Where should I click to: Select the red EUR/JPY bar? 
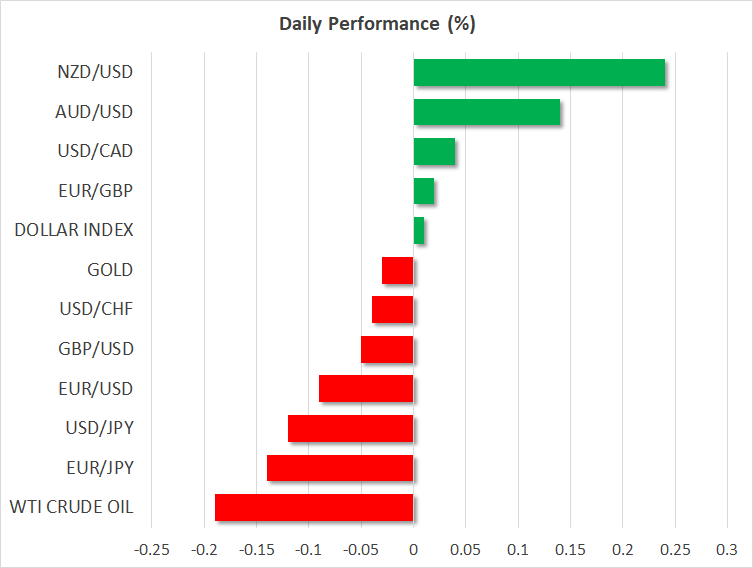click(x=340, y=468)
